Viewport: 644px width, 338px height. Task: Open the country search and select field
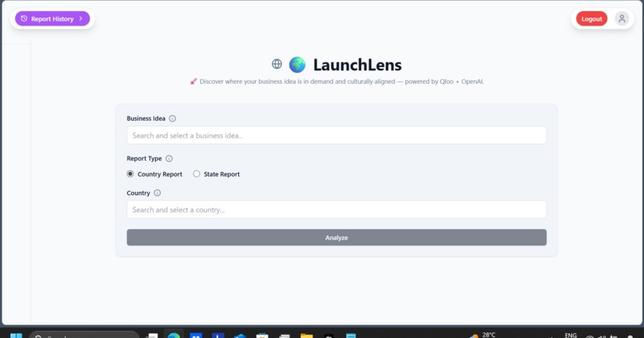point(336,209)
